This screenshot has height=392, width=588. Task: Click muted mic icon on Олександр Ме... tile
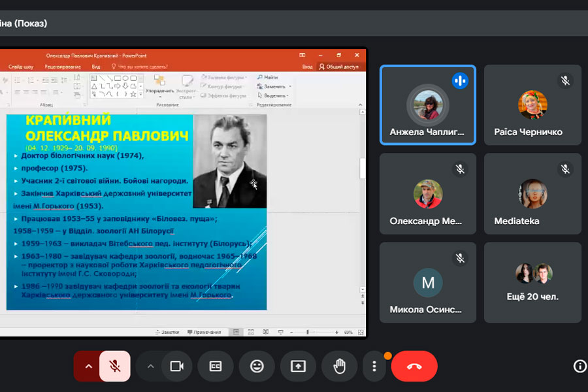460,169
